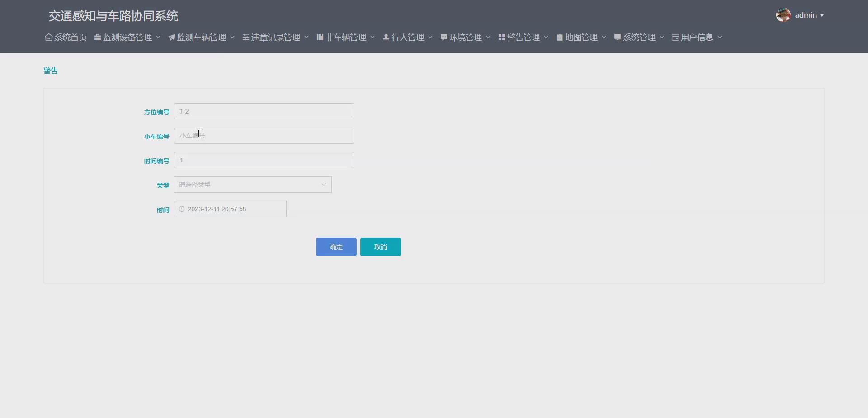Click the card icon of 用户信息

click(x=675, y=38)
